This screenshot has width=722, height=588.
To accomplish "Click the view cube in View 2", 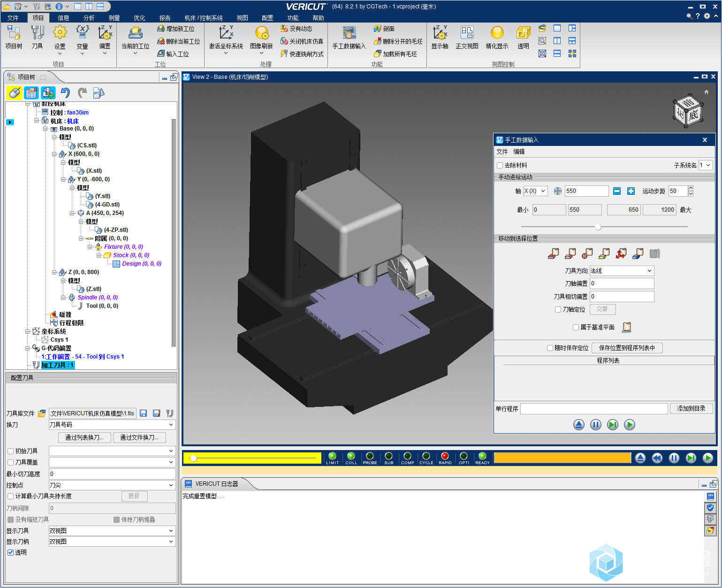I will [x=688, y=111].
